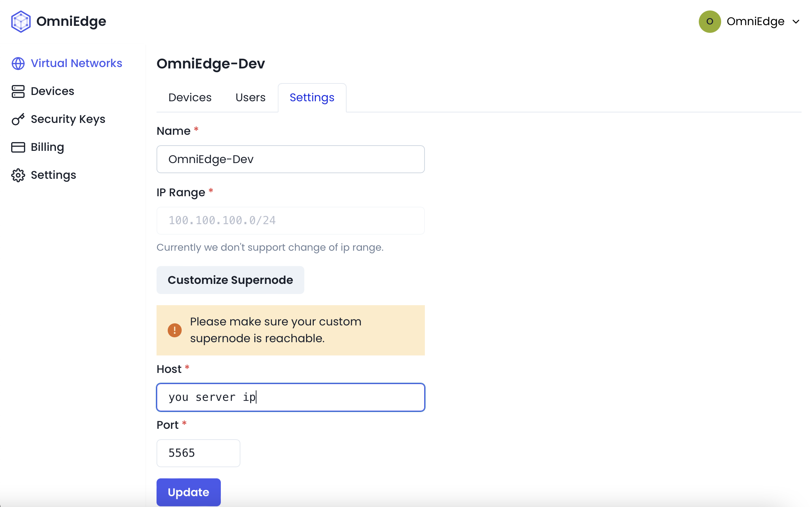Toggle the Customize Supernode button
The image size is (812, 507).
tap(230, 280)
